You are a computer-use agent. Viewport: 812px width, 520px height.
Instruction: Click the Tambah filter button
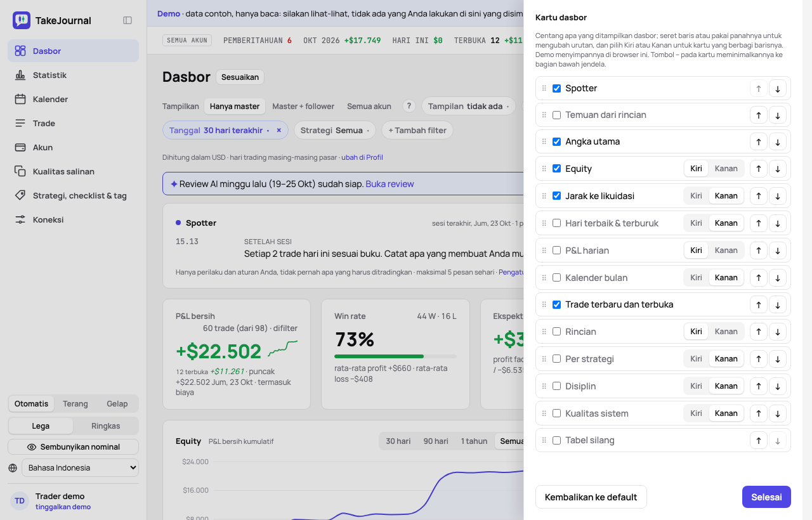point(417,131)
